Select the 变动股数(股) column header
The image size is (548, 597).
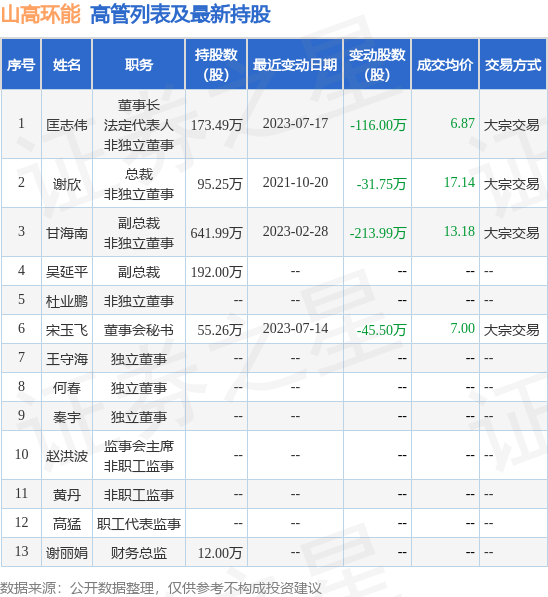pos(377,64)
